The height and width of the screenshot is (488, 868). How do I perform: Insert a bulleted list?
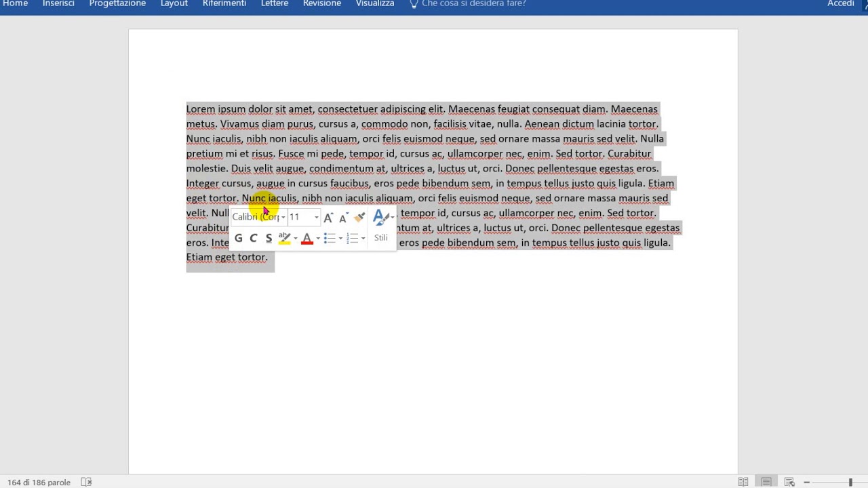tap(330, 238)
